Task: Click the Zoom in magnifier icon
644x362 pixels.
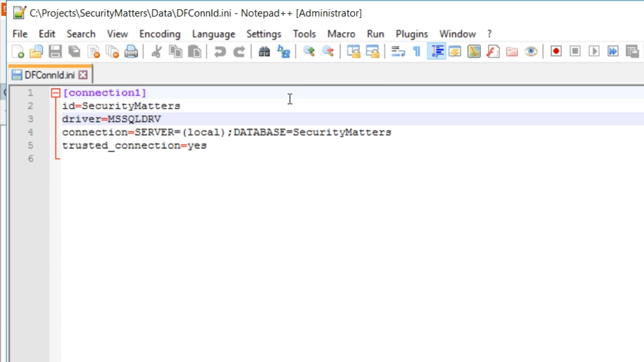Action: coord(309,51)
